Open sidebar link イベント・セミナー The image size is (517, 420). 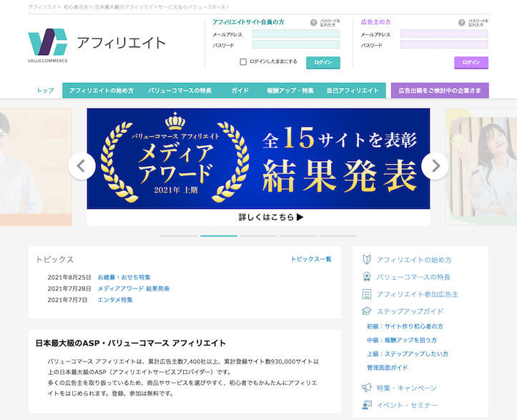pos(407,405)
